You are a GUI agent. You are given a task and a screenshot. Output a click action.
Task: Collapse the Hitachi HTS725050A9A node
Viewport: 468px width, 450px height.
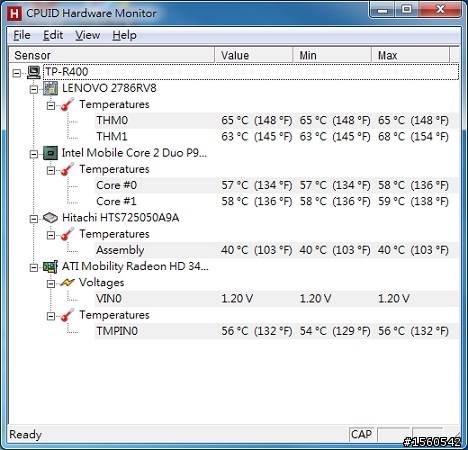(x=34, y=219)
